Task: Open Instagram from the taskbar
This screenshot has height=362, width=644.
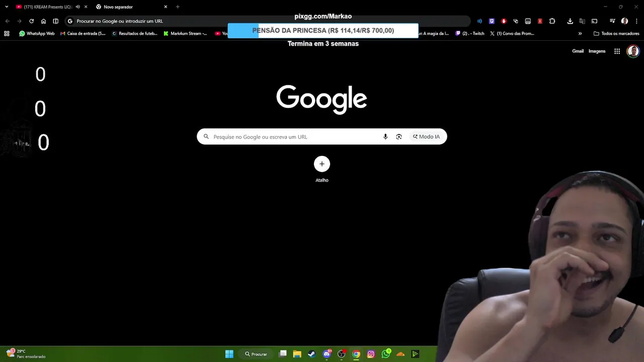Action: point(371,354)
